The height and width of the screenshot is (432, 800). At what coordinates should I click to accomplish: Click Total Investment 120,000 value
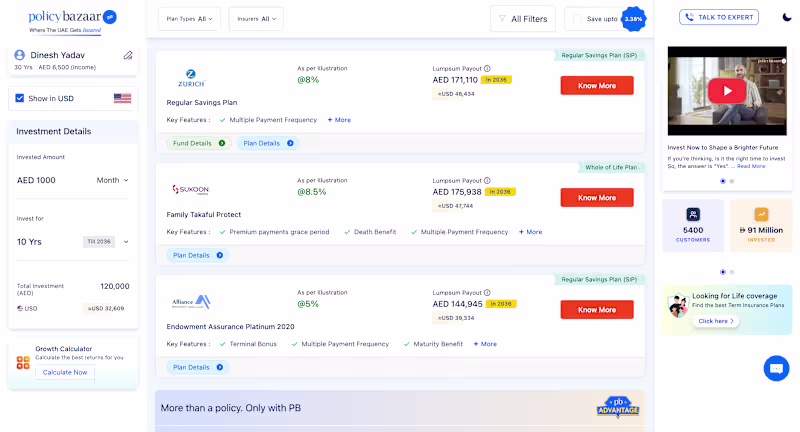coord(115,287)
